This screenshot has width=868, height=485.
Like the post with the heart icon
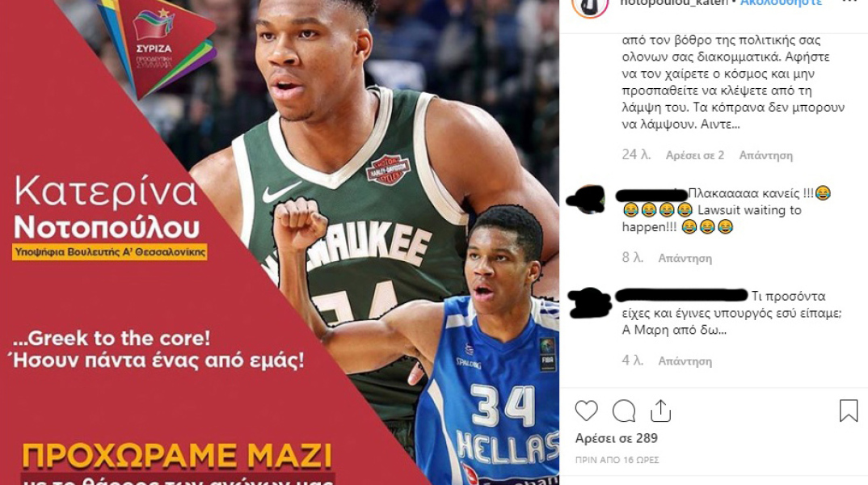pos(586,411)
